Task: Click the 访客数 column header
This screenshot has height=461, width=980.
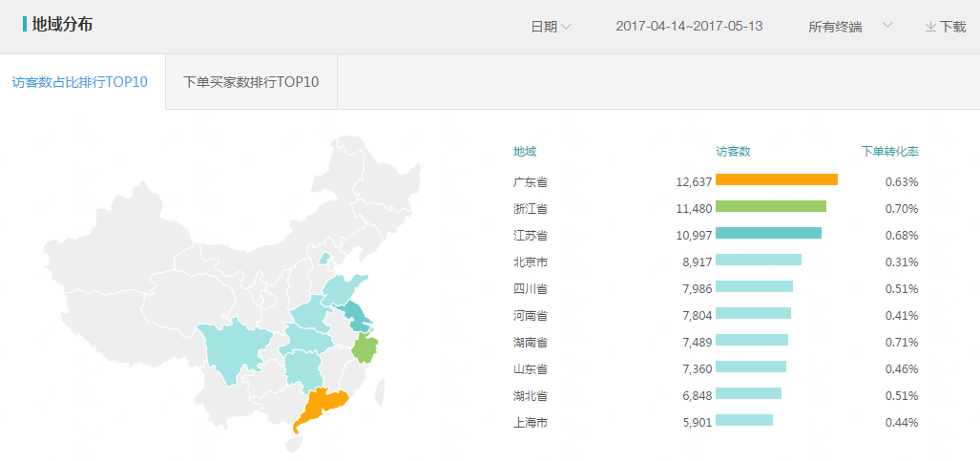Action: 733,151
